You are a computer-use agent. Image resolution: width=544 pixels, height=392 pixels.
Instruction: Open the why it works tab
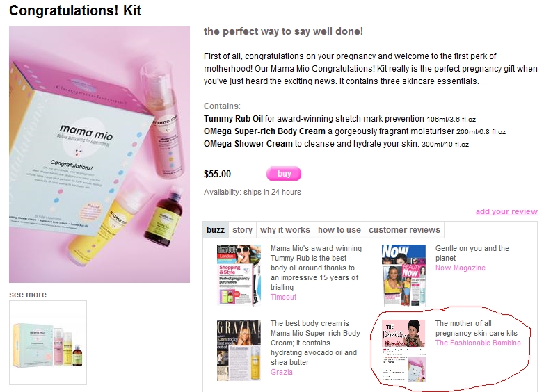click(x=285, y=230)
